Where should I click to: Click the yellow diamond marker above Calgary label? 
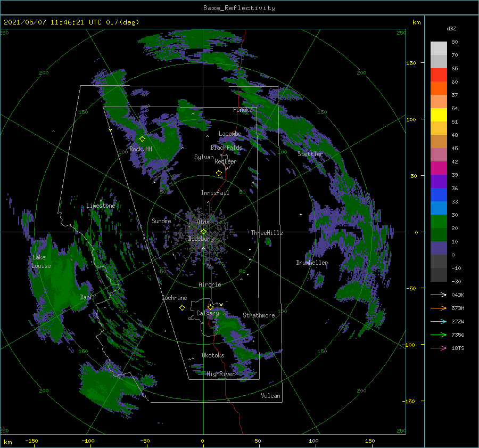[210, 307]
